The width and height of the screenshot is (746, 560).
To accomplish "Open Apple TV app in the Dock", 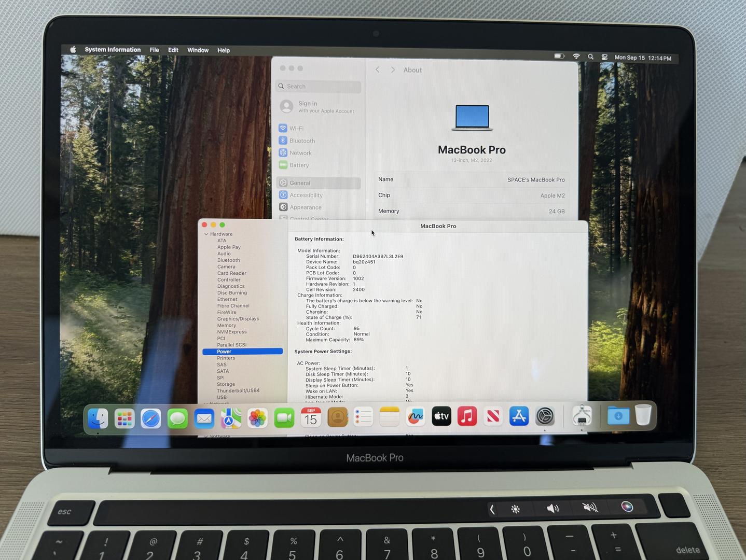I will pyautogui.click(x=441, y=416).
